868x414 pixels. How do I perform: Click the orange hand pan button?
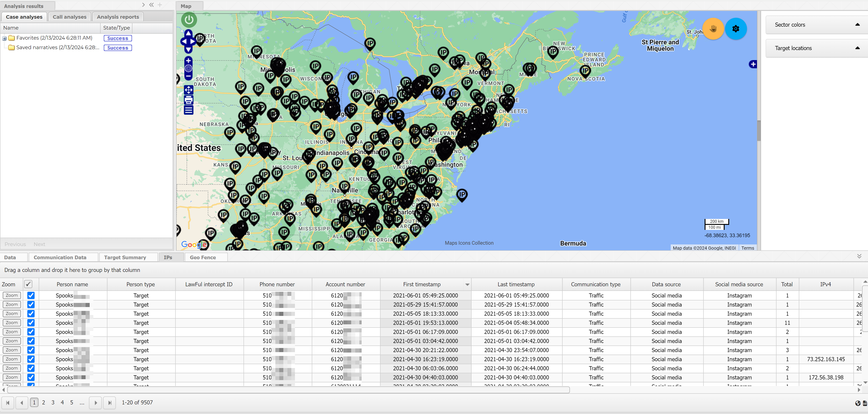(x=713, y=29)
